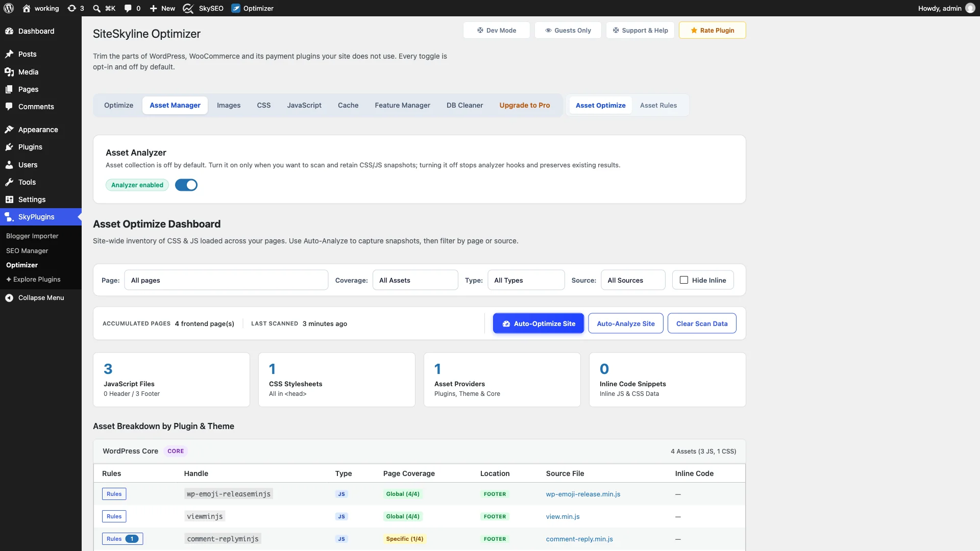Open the WordPress logo menu
Image resolution: width=980 pixels, height=551 pixels.
pos(9,8)
